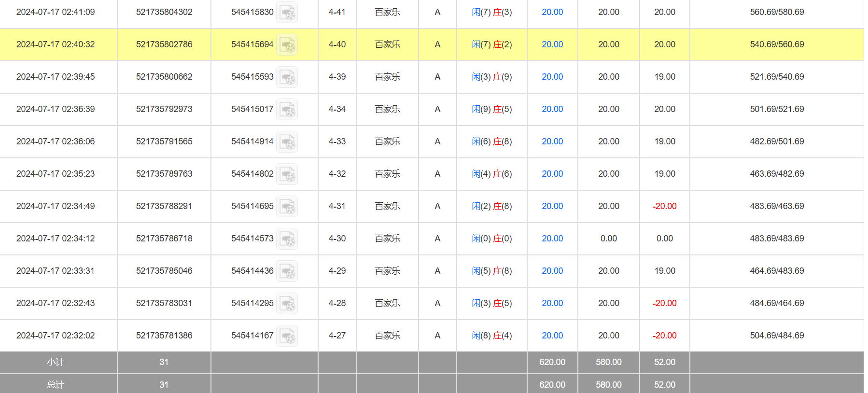The width and height of the screenshot is (868, 393).
Task: Click video icon next to 545414167
Action: coord(287,336)
